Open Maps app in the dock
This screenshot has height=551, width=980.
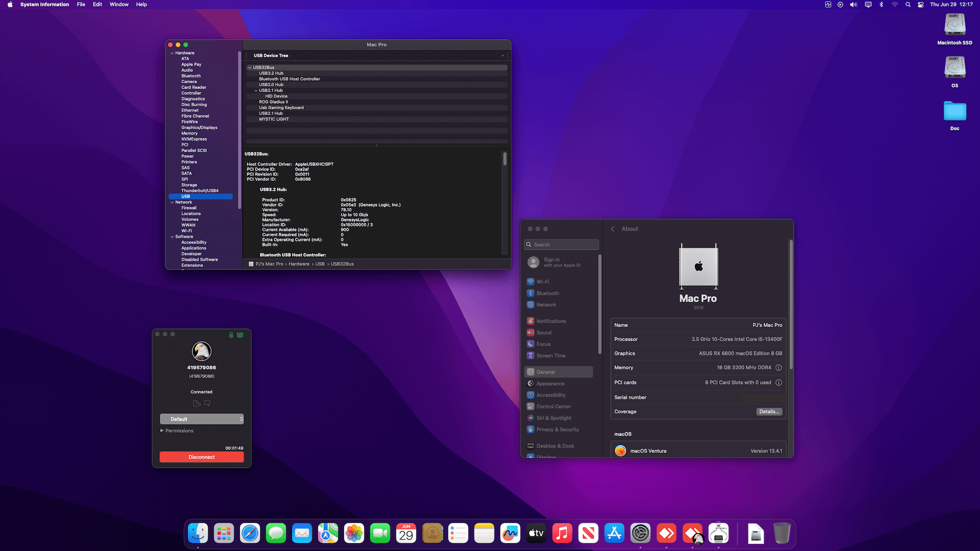(328, 534)
